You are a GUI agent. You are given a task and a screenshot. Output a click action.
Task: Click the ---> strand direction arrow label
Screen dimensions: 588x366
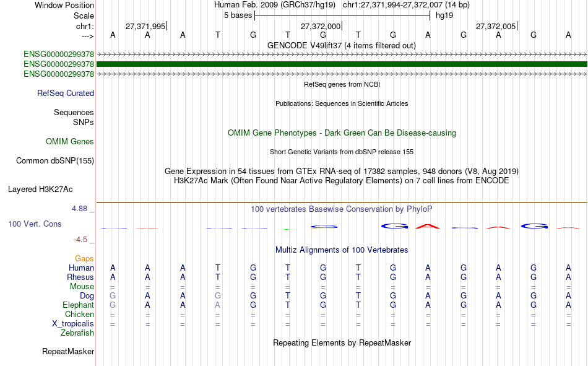point(87,36)
